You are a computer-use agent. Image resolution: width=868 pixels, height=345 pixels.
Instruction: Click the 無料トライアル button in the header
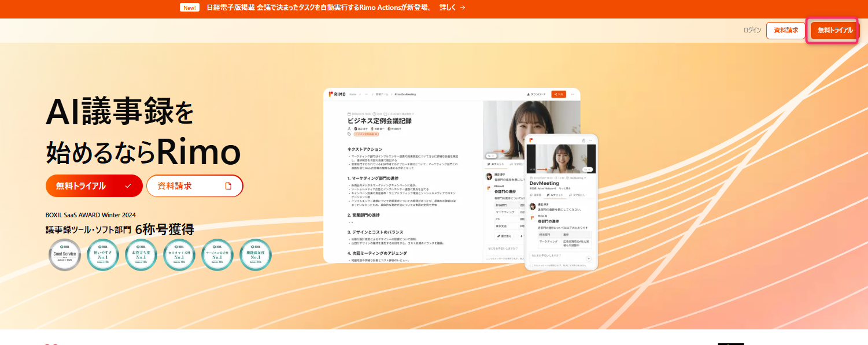pyautogui.click(x=835, y=30)
